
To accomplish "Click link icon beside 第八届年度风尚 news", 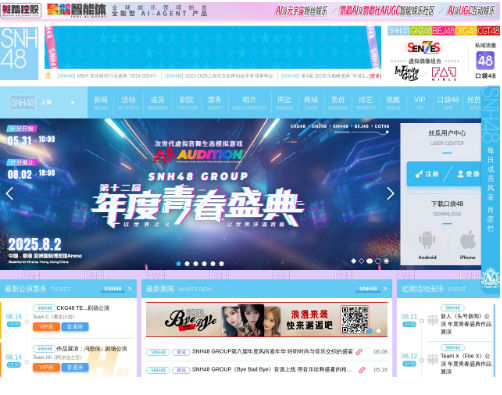I will pyautogui.click(x=359, y=352).
